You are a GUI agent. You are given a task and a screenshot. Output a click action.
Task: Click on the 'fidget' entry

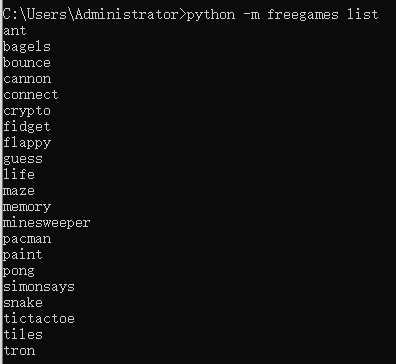tap(27, 127)
